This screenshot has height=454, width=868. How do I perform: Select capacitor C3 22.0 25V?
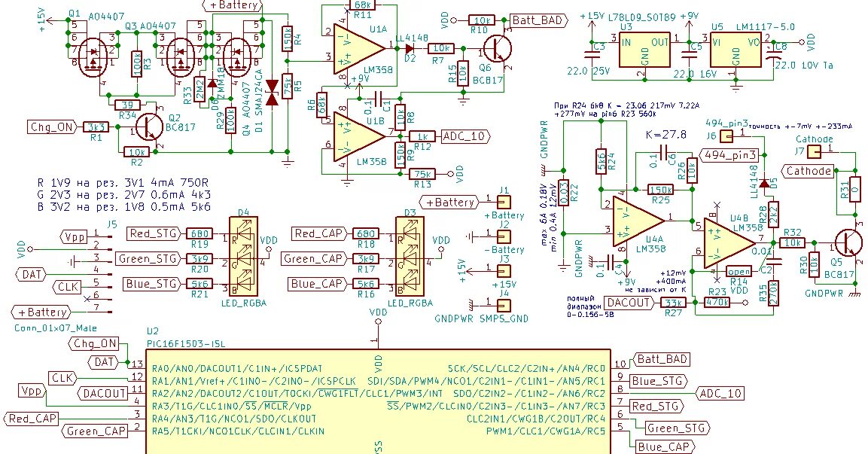click(591, 53)
